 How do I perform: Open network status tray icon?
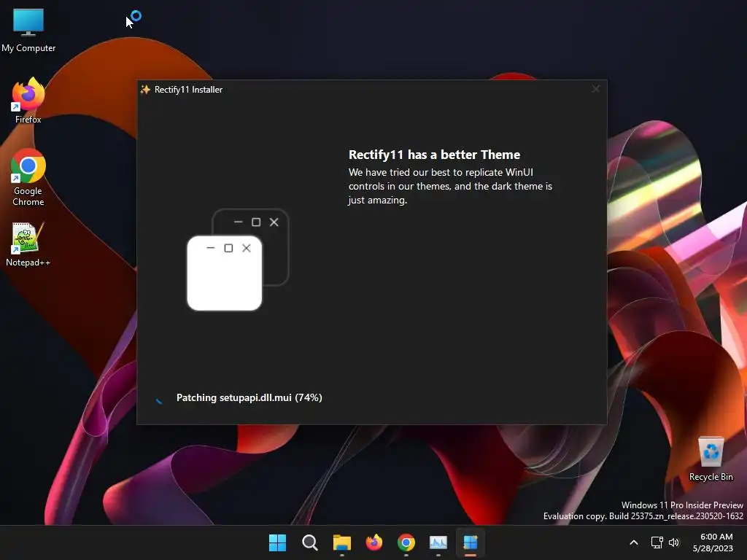tap(657, 542)
